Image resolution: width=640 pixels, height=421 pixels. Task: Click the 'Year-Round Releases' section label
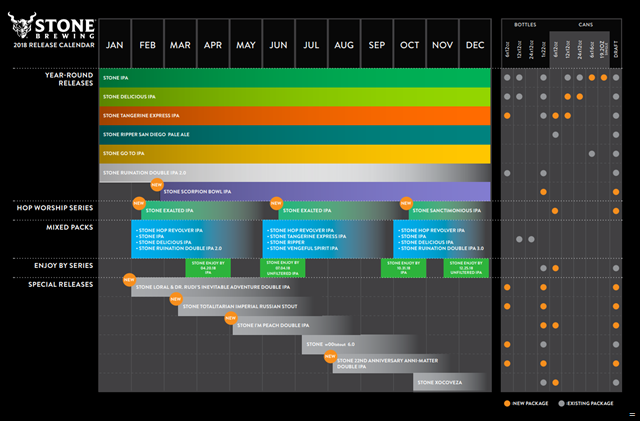pos(69,79)
